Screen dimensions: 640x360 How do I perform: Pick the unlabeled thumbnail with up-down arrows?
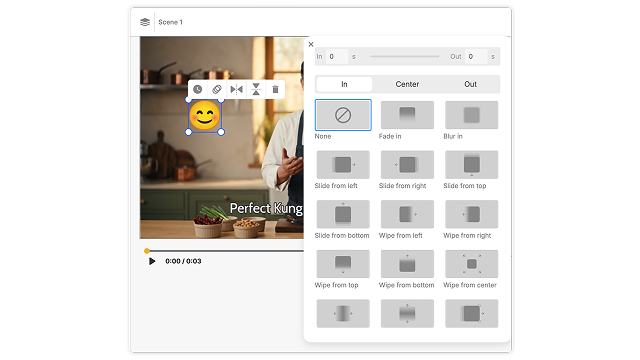[x=407, y=313]
